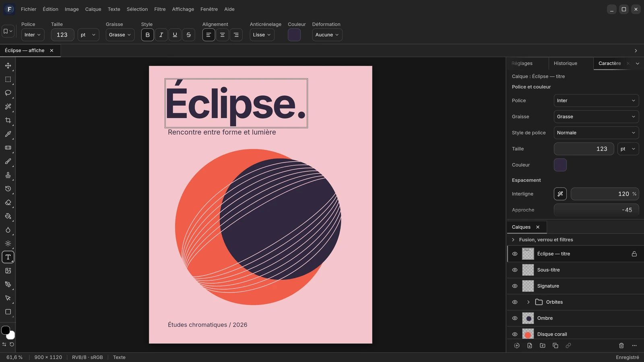Open the Filtre menu
This screenshot has height=362, width=644.
click(x=160, y=9)
